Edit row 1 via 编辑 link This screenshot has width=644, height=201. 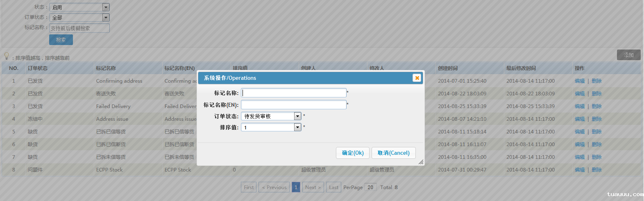(x=580, y=81)
